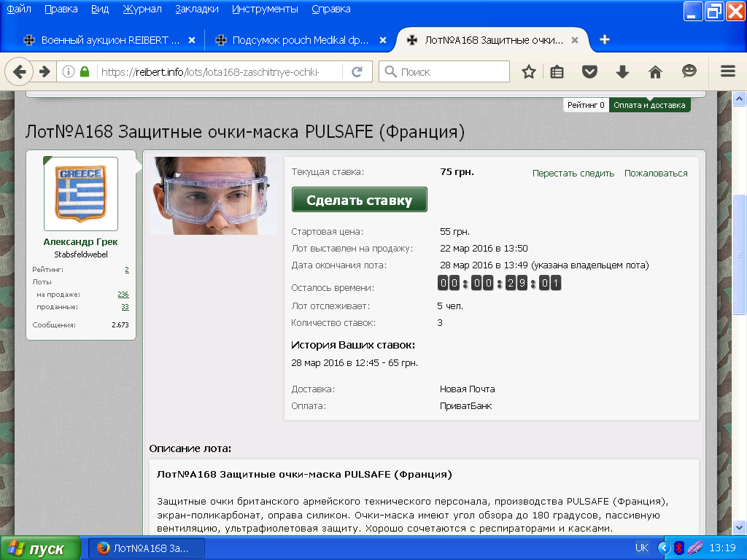The height and width of the screenshot is (560, 747).
Task: Open the Журнал menu
Action: 142,9
